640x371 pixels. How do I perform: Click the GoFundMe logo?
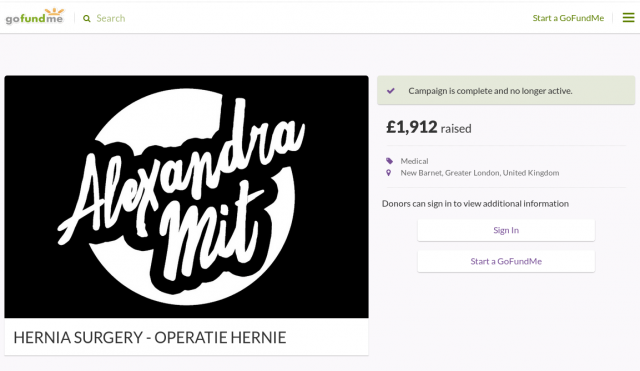pyautogui.click(x=35, y=17)
